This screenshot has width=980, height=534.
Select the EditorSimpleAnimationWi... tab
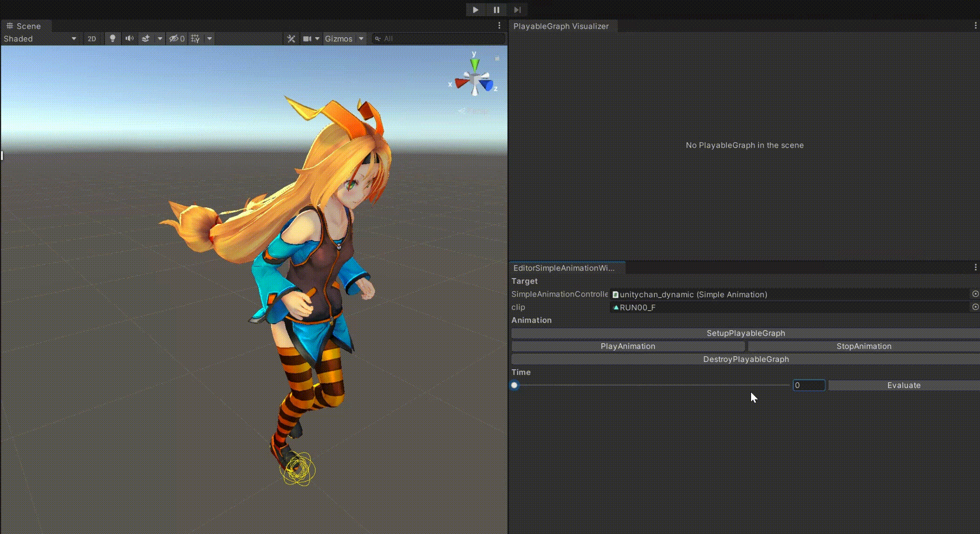564,268
